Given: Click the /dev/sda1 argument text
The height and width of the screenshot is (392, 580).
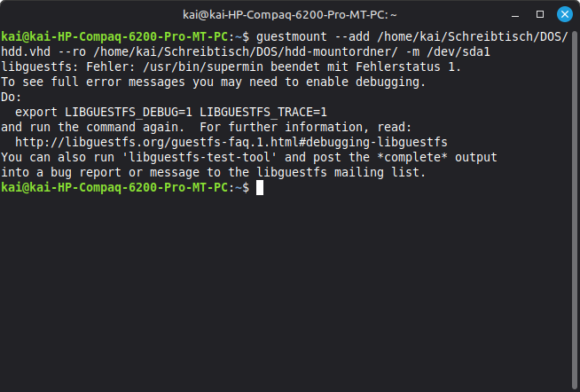Looking at the screenshot, I should 459,51.
